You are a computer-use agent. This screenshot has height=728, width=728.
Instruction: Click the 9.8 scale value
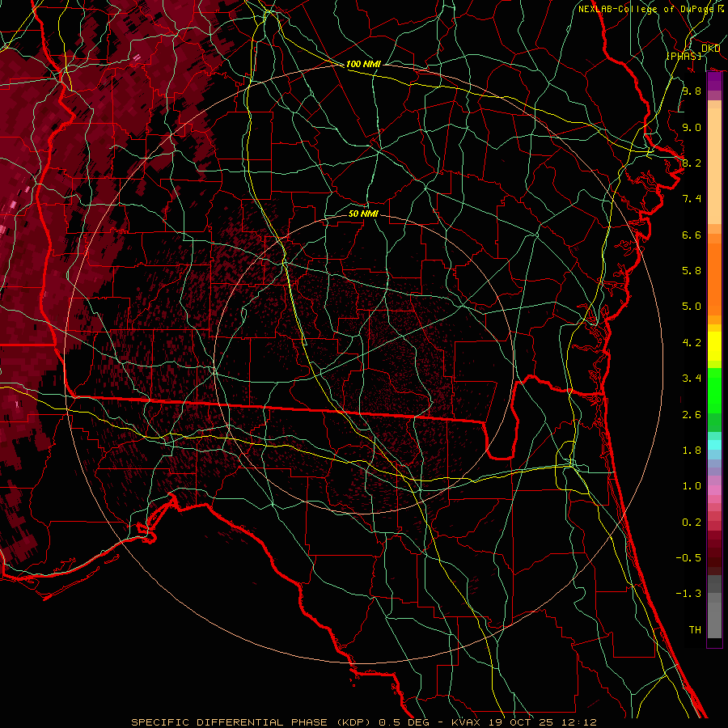(692, 91)
